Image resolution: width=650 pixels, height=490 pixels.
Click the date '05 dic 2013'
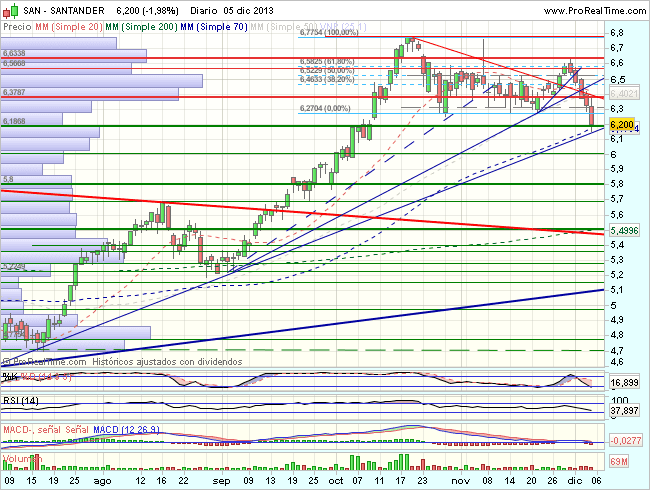coord(248,10)
